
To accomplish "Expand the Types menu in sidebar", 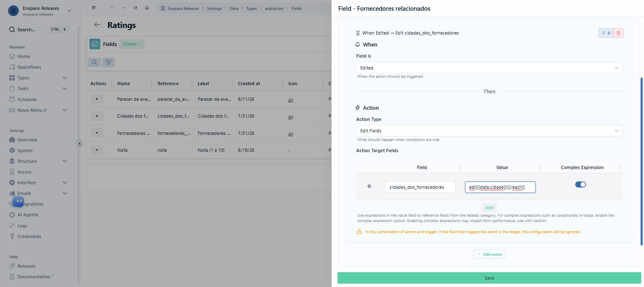I will tap(64, 78).
